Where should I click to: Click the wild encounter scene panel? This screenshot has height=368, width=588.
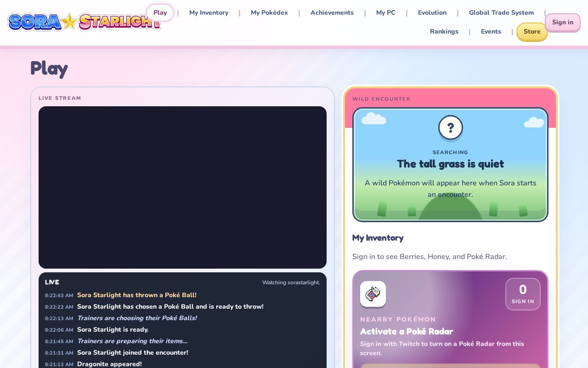coord(450,165)
